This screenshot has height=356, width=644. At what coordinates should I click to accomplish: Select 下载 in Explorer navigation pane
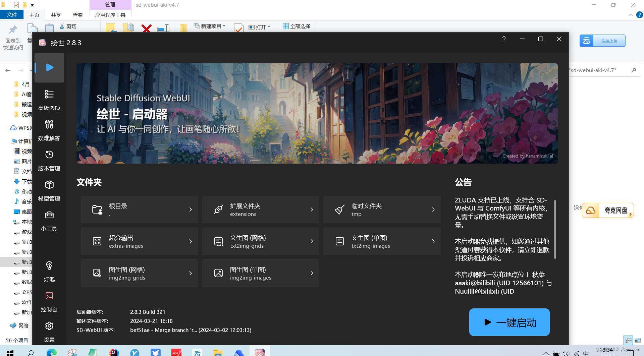coord(23,181)
